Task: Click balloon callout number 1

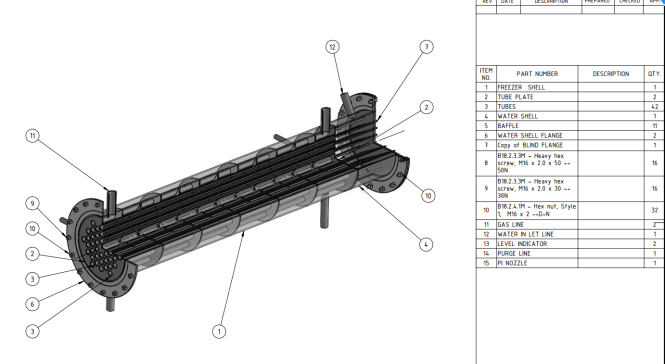Action: pos(219,331)
